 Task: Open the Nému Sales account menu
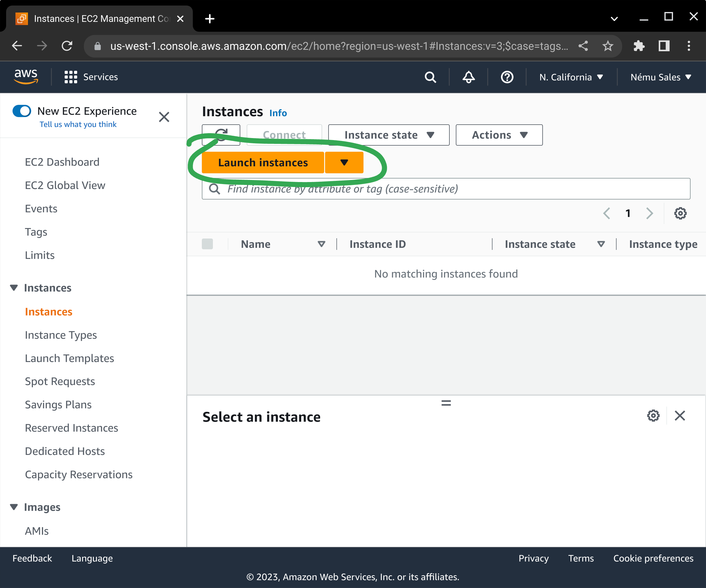(661, 77)
